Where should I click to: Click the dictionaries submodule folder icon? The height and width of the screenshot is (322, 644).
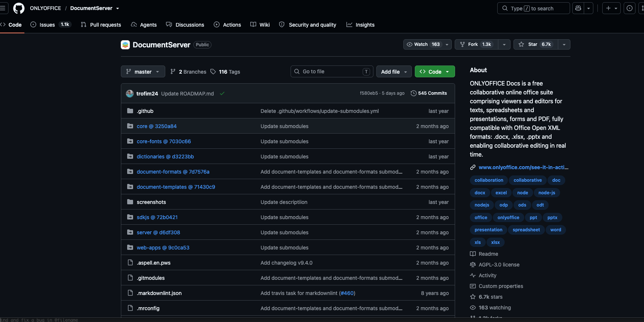tap(130, 157)
